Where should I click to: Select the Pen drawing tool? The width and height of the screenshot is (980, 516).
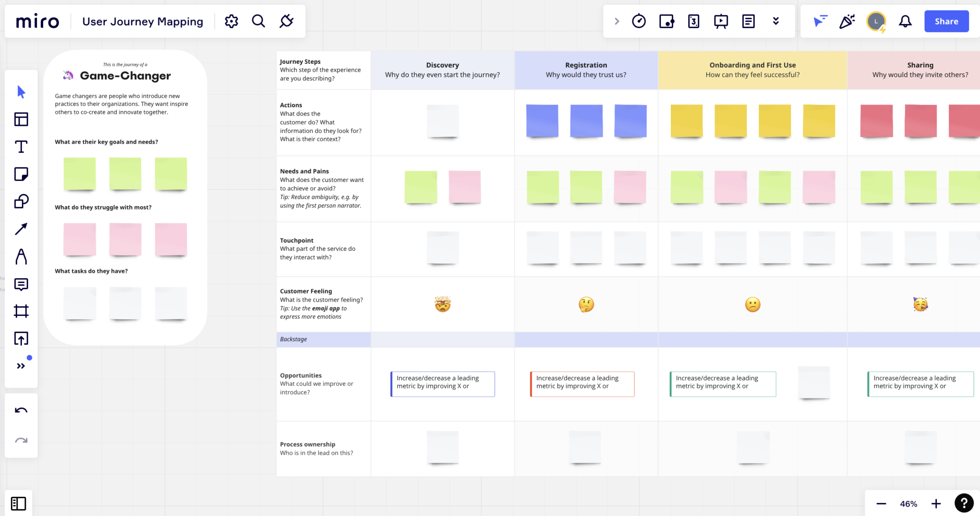(x=21, y=257)
